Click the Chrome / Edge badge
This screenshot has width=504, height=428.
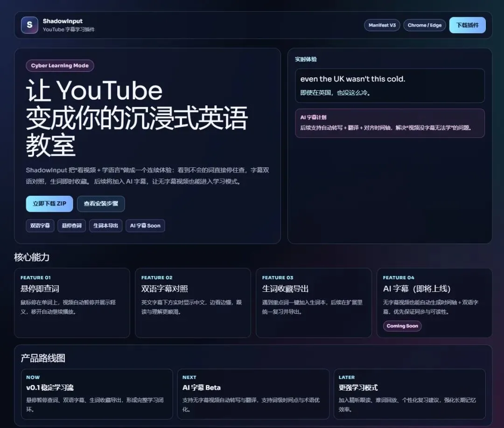(425, 25)
